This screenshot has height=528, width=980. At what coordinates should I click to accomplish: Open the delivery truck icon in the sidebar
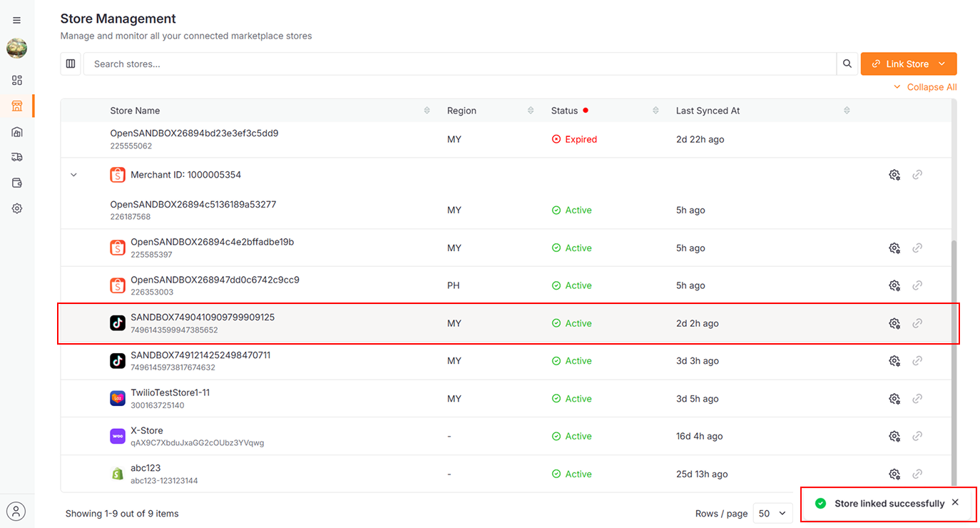point(17,157)
